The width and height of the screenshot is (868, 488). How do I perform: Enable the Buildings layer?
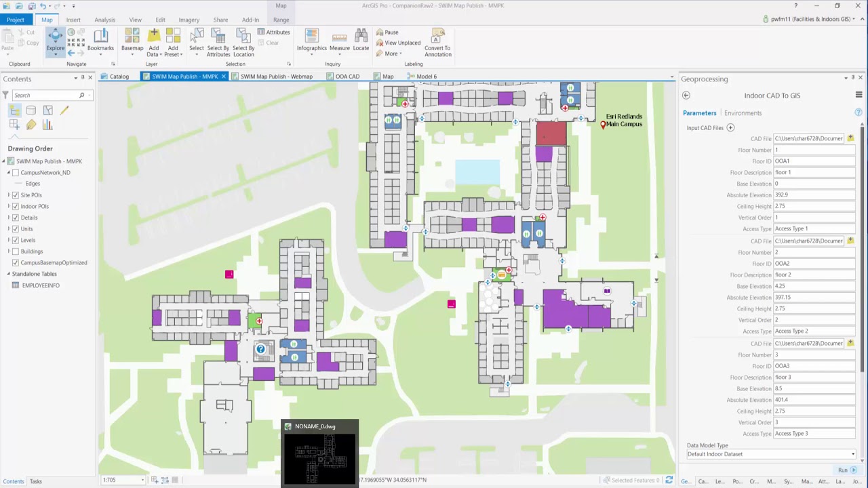(x=16, y=251)
